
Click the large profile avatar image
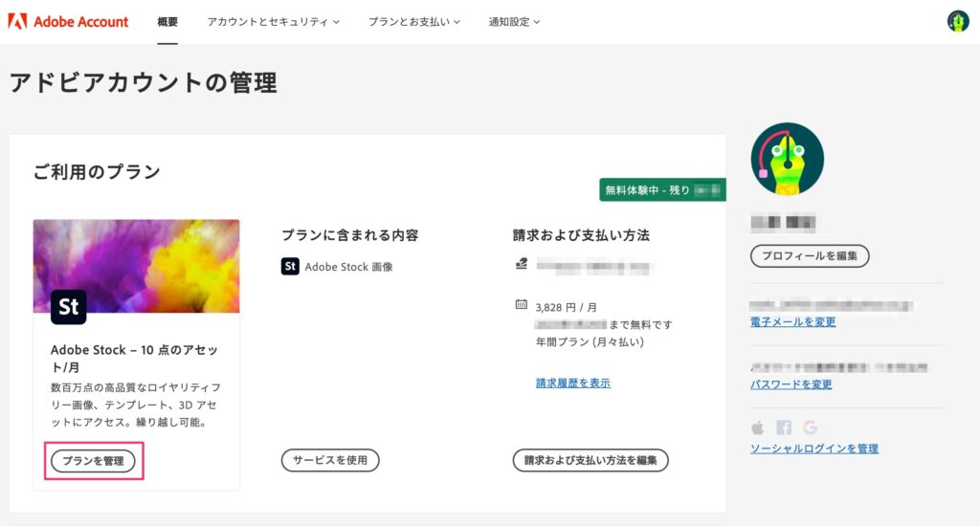tap(787, 159)
